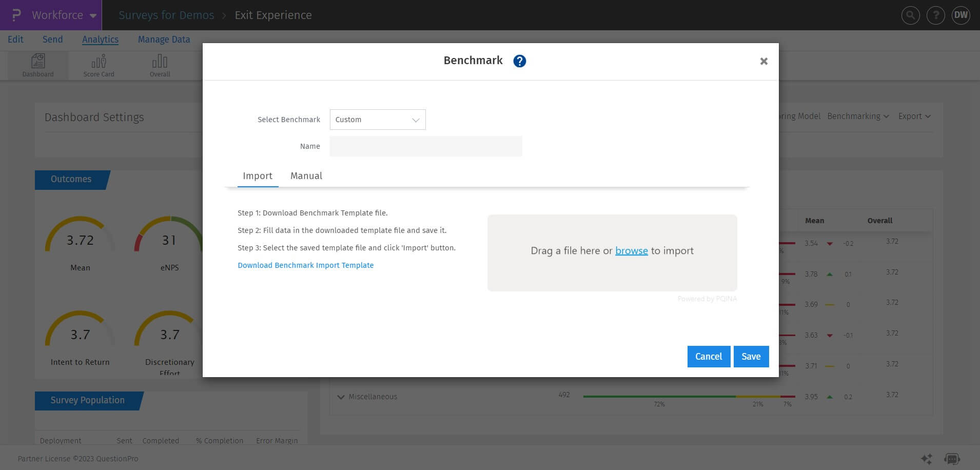
Task: Click the Download Benchmark Import Template link
Action: tap(305, 265)
